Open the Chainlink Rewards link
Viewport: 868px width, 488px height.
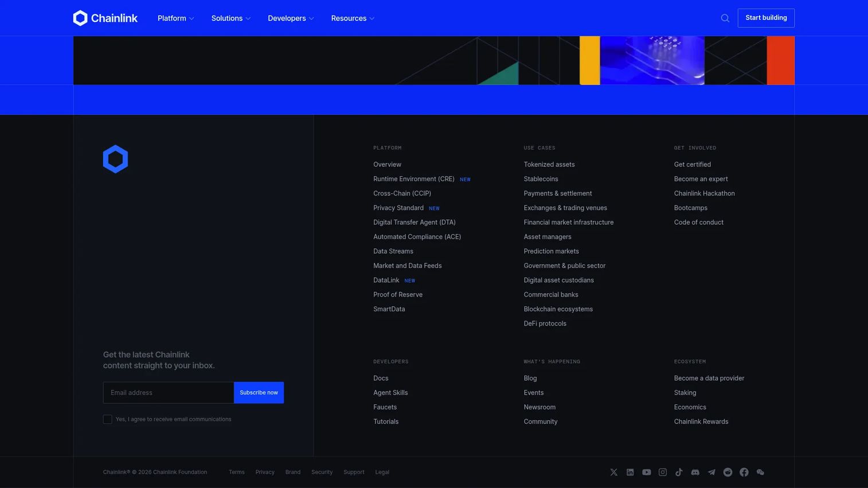701,421
